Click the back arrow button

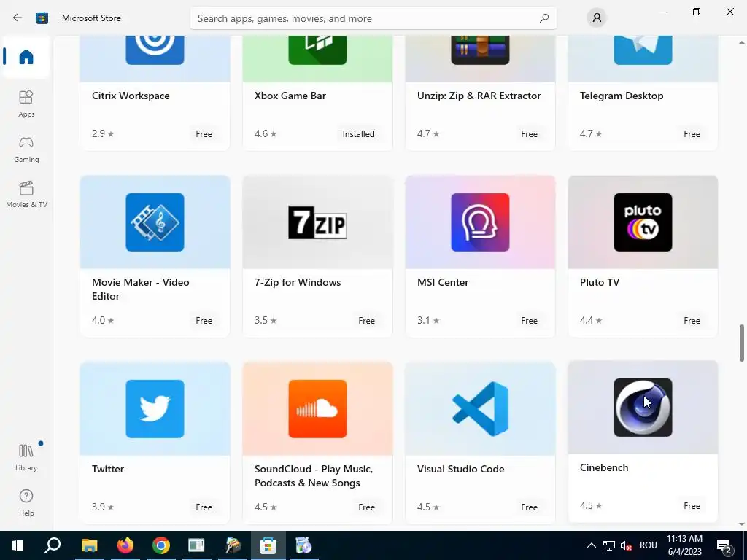click(18, 18)
